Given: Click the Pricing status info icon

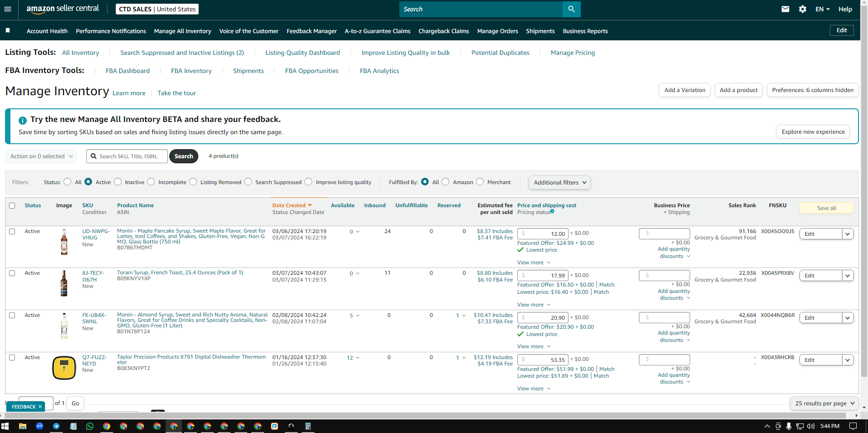Looking at the screenshot, I should pos(552,211).
